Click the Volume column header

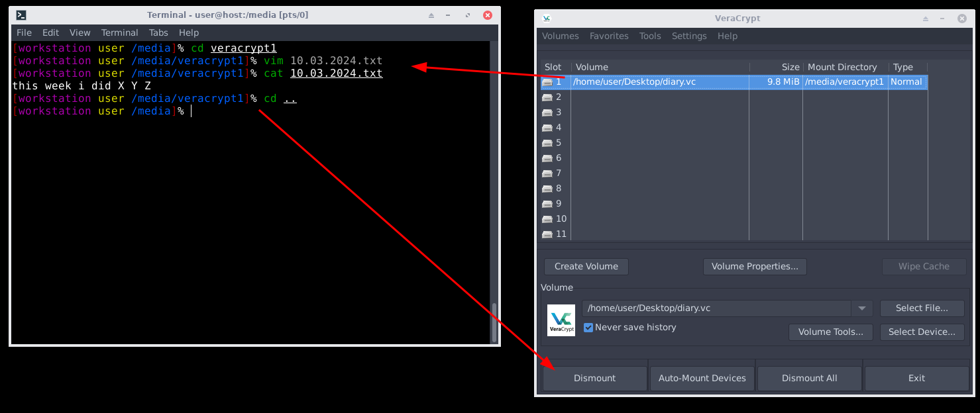pos(660,67)
